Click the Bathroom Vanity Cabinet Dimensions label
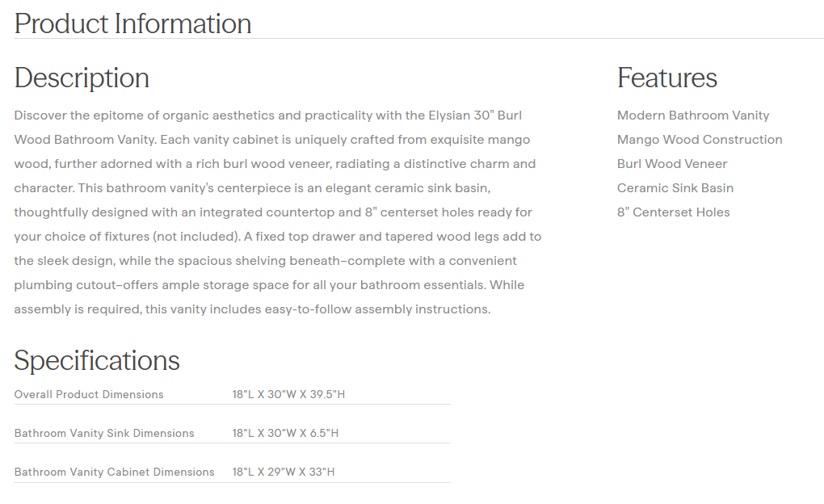Image resolution: width=824 pixels, height=504 pixels. point(114,472)
